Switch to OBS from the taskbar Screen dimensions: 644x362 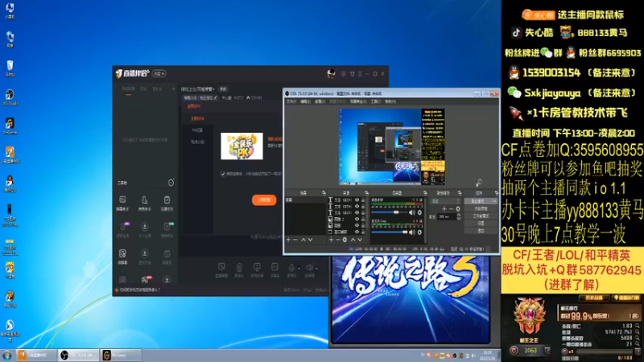coord(78,355)
